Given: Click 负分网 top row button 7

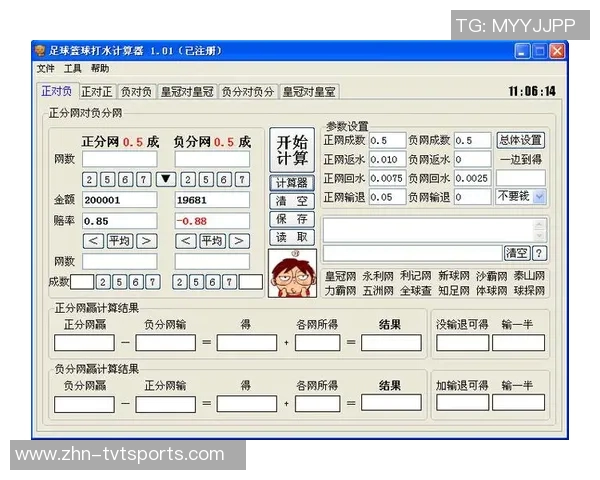Looking at the screenshot, I should [x=242, y=180].
